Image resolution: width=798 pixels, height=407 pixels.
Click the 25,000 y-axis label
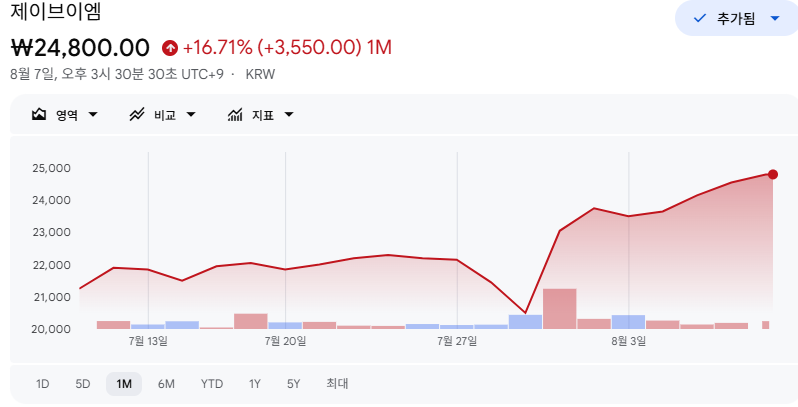(51, 168)
